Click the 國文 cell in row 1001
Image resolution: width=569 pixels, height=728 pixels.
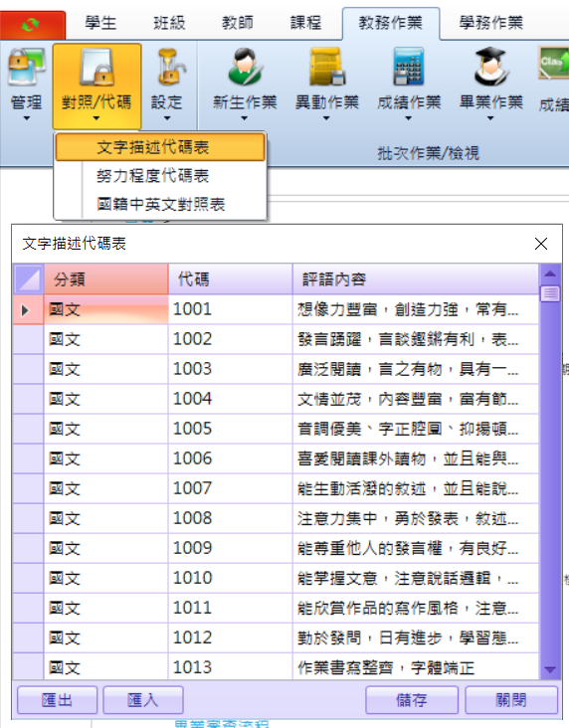(x=105, y=309)
